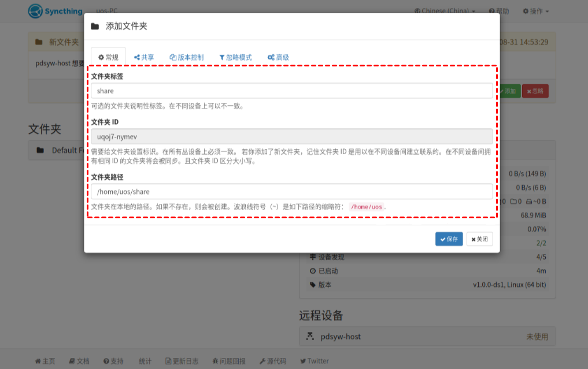Click the 文件夹路径 field /home/uos/share

pyautogui.click(x=291, y=192)
